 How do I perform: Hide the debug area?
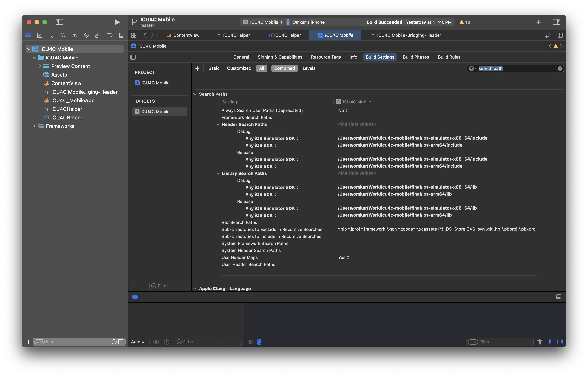(558, 297)
